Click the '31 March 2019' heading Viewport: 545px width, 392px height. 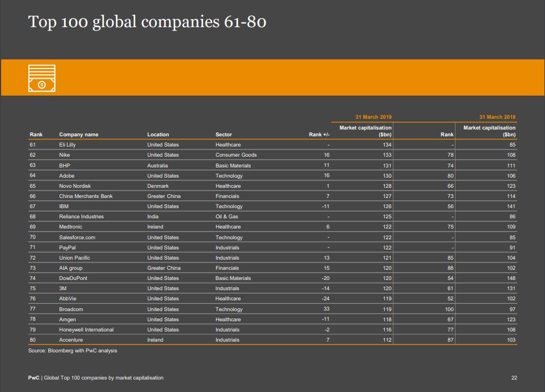tap(374, 117)
